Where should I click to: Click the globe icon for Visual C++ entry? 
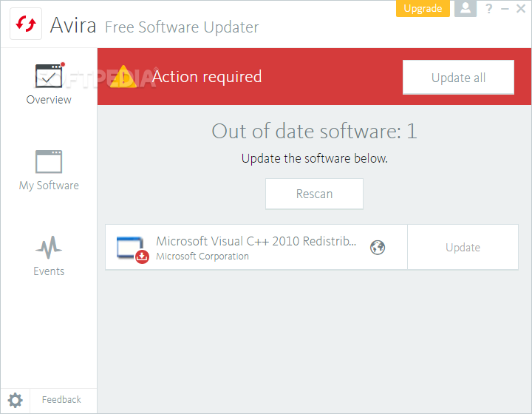click(x=378, y=248)
